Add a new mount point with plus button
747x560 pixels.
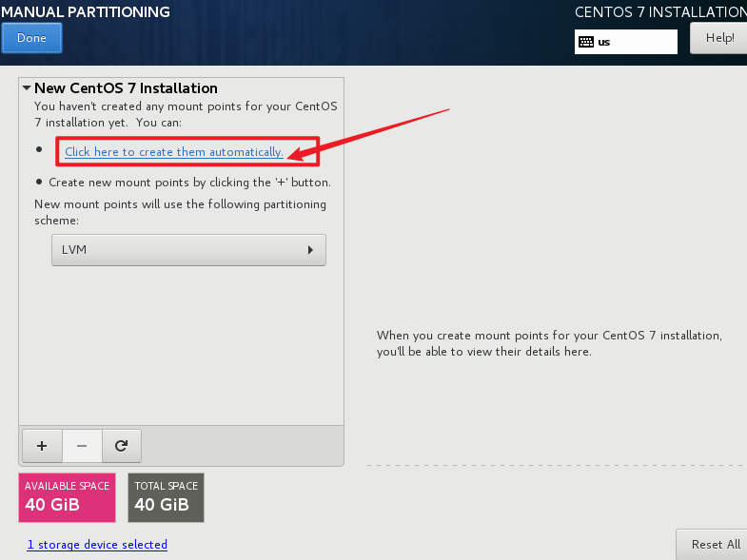[x=42, y=446]
